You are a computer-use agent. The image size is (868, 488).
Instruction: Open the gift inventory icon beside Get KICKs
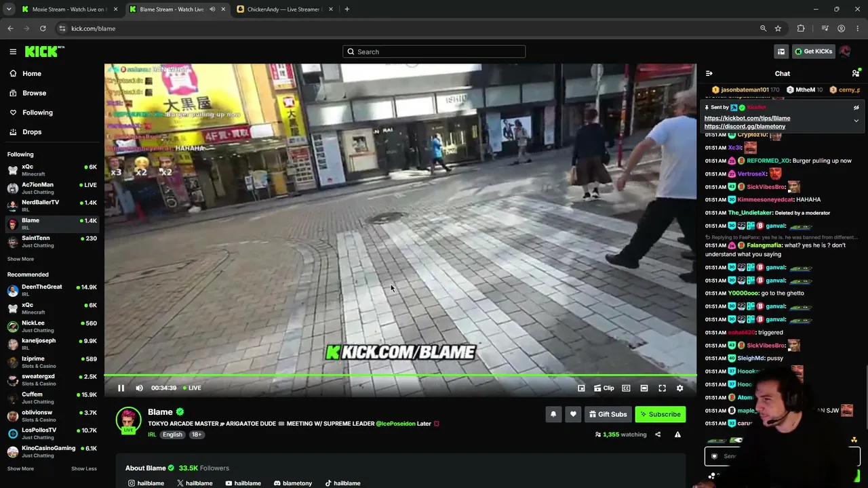[x=781, y=52]
